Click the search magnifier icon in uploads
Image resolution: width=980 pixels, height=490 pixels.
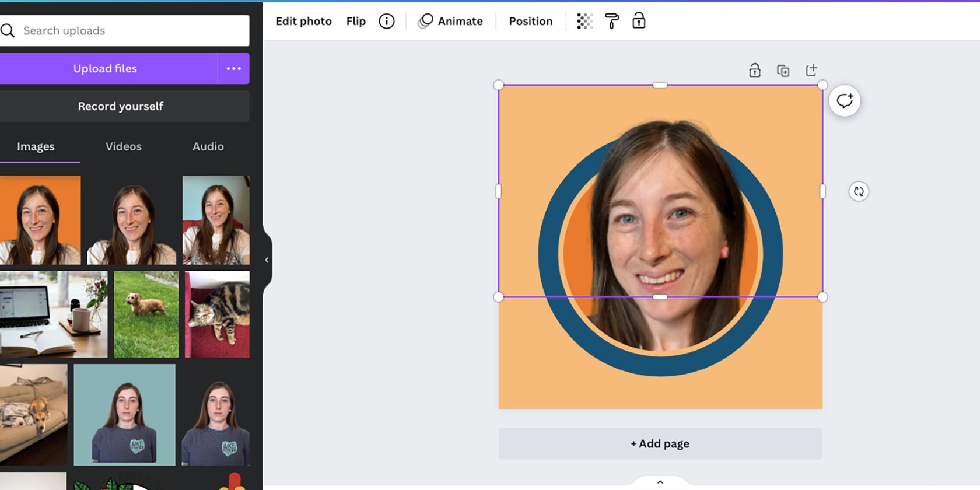click(8, 31)
